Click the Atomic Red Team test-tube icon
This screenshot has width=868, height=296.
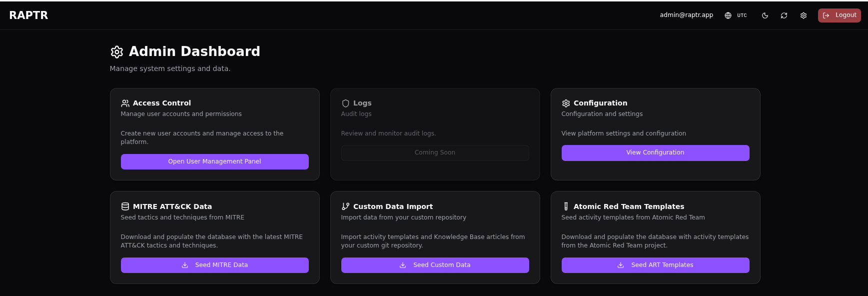[x=566, y=206]
